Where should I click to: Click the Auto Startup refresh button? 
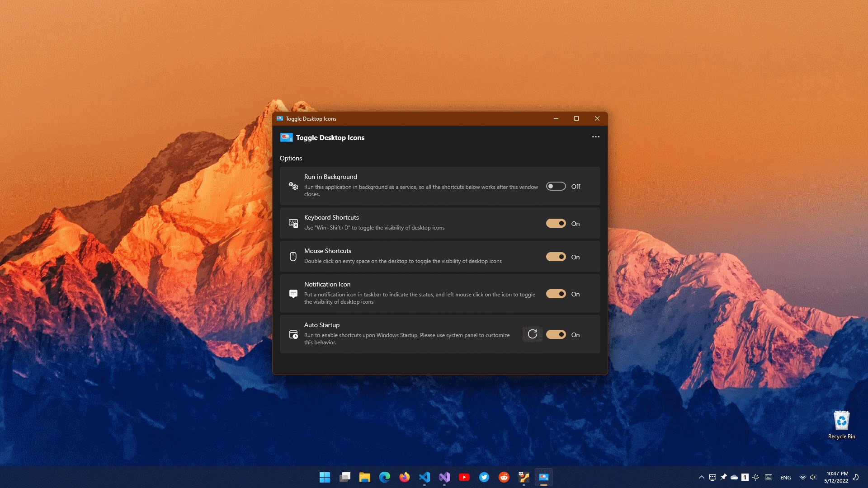pos(532,334)
